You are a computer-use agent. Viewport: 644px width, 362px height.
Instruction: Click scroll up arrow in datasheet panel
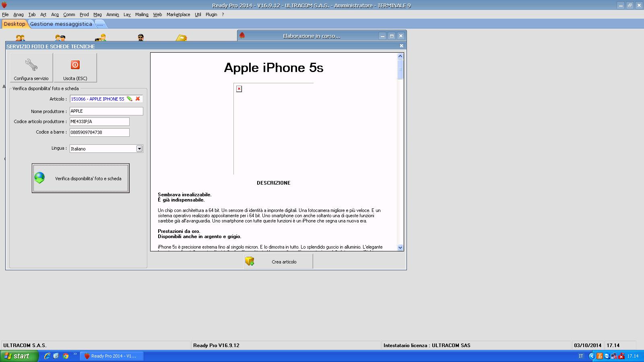(x=400, y=56)
